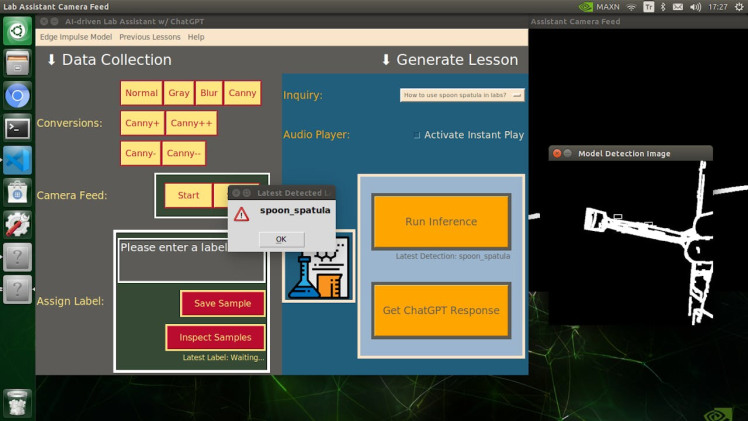Open system settings wrench icon in dock

(17, 224)
